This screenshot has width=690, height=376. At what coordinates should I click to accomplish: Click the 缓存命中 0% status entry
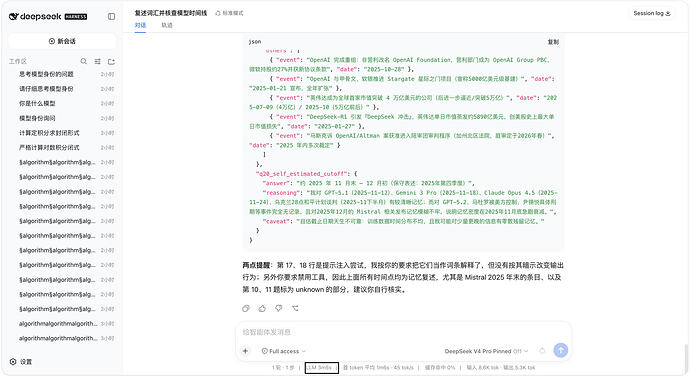440,367
